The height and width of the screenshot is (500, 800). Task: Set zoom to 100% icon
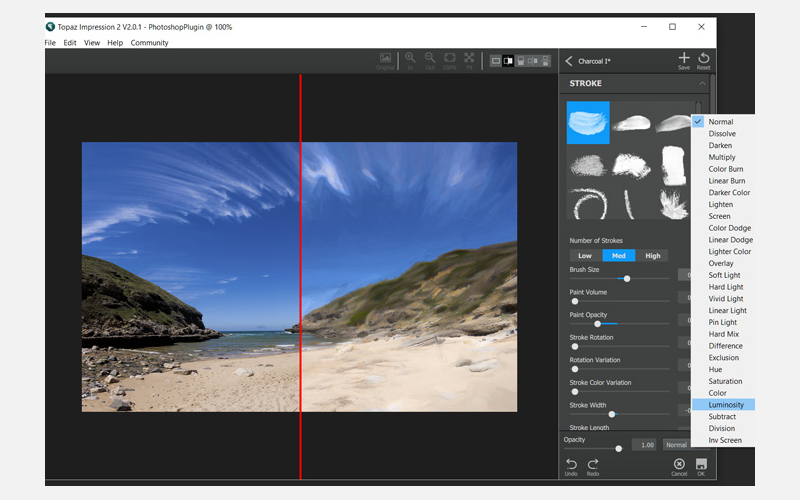(449, 61)
